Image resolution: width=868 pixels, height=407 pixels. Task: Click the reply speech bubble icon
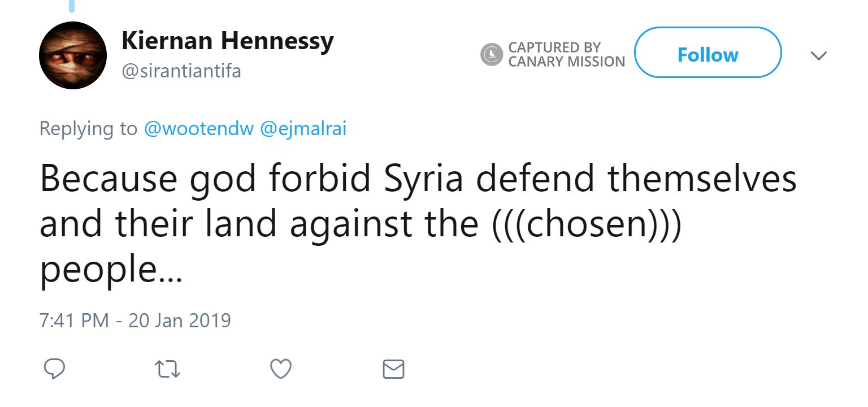click(x=54, y=369)
